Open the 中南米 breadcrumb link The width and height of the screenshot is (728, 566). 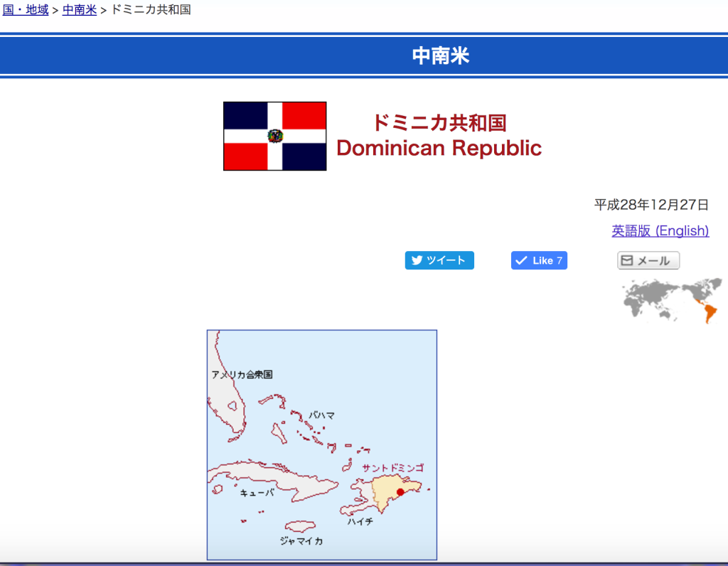tap(79, 10)
